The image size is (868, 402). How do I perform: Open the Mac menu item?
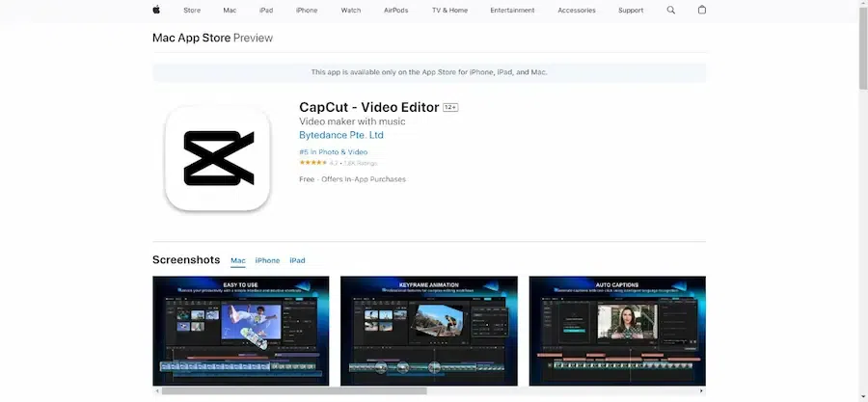[230, 10]
